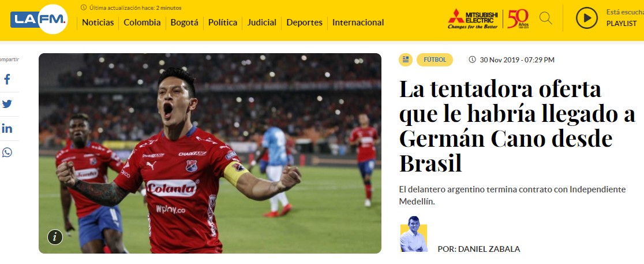Screen dimensions: 644x264
Task: Select the Judicial menu item
Action: (261, 23)
